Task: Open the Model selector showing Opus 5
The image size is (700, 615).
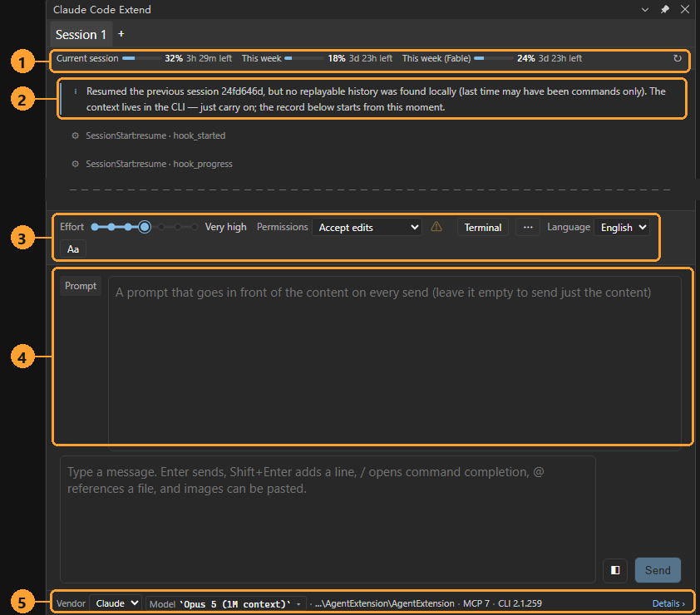Action: coord(226,604)
